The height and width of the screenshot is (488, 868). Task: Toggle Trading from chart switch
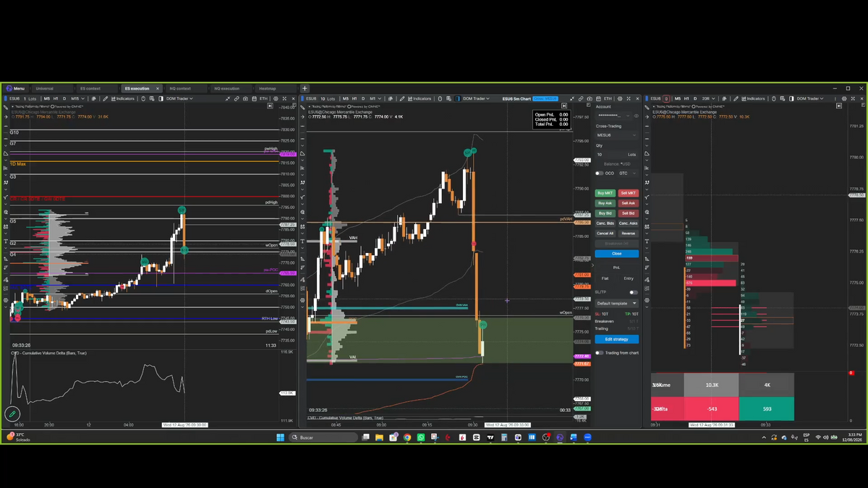click(x=599, y=353)
